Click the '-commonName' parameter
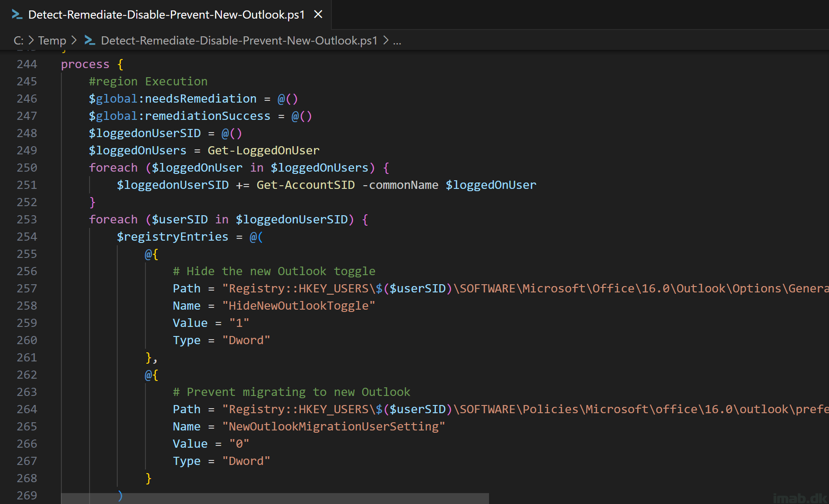The image size is (829, 504). [400, 185]
